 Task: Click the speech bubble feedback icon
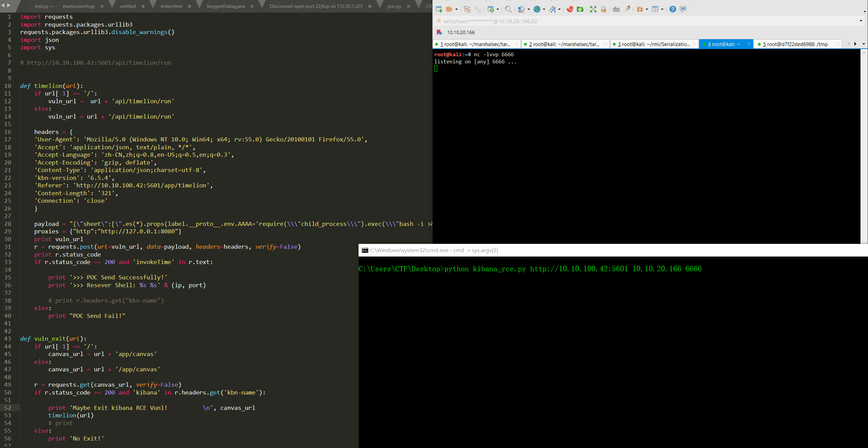(683, 9)
